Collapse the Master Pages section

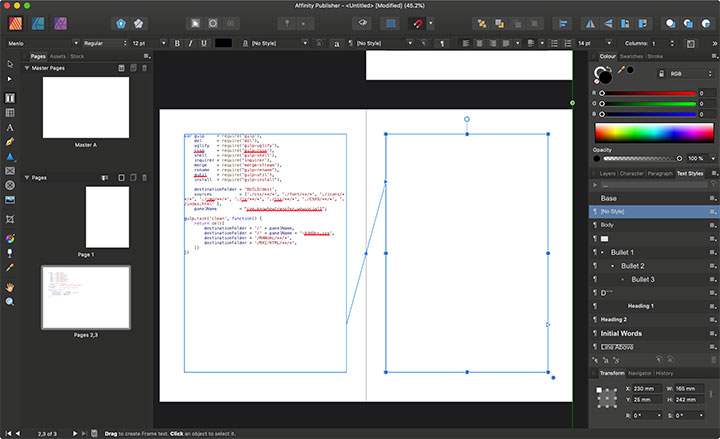pos(27,68)
